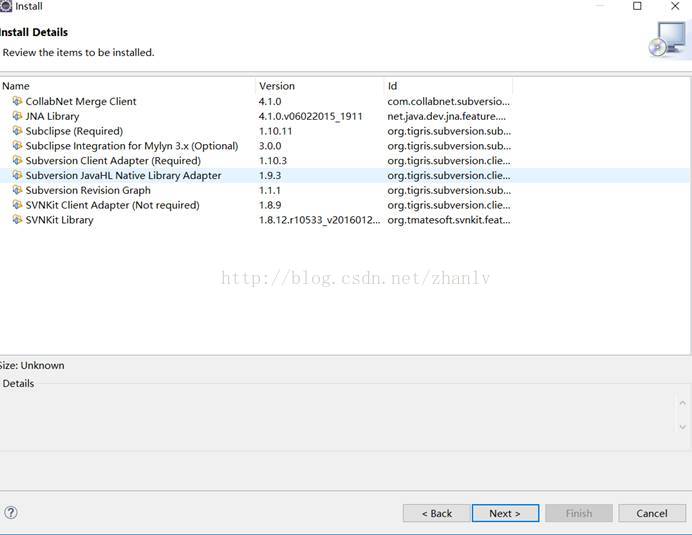Cancel the install wizard
Image resolution: width=692 pixels, height=535 pixels.
(652, 513)
